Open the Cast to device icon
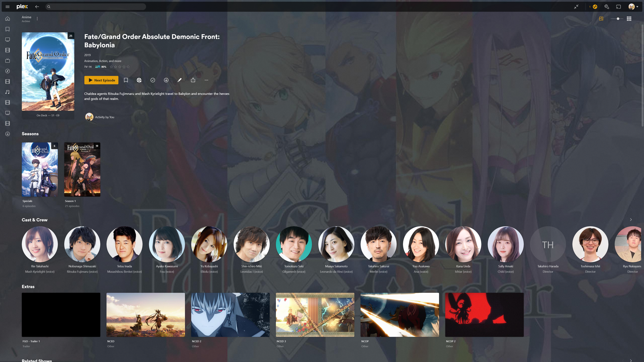The height and width of the screenshot is (362, 644). click(619, 7)
